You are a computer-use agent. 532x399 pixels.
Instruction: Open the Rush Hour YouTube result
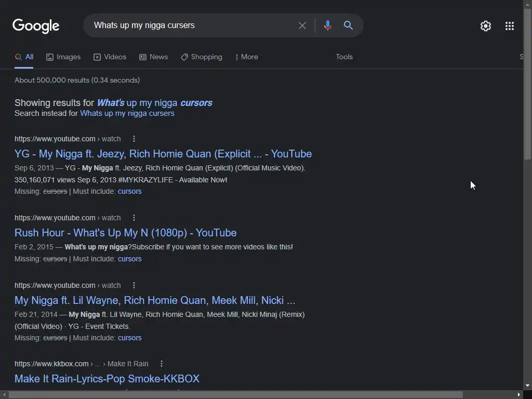(x=126, y=233)
